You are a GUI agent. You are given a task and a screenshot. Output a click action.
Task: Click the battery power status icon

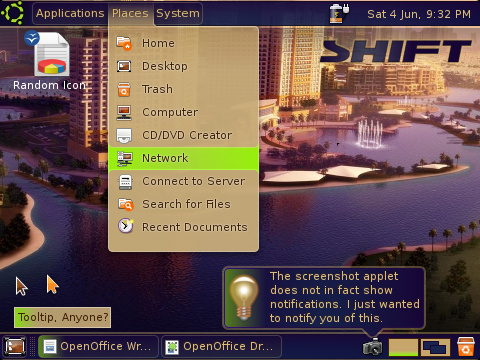(339, 13)
